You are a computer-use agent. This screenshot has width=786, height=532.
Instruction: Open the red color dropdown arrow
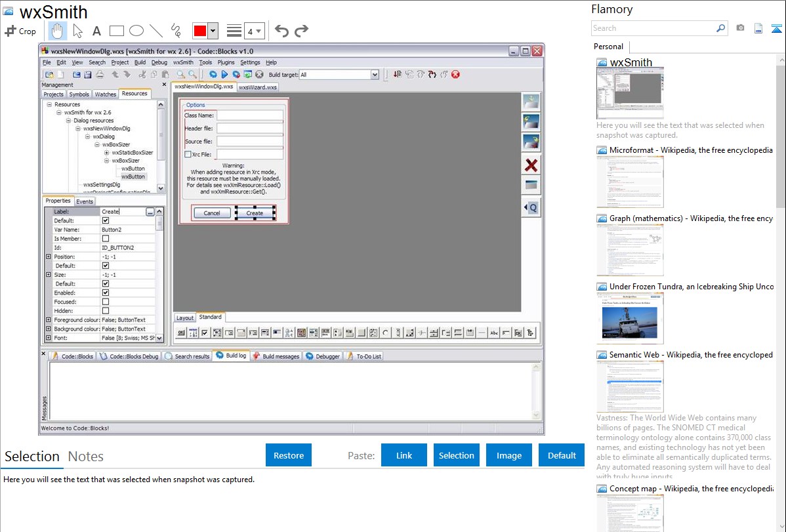coord(214,31)
